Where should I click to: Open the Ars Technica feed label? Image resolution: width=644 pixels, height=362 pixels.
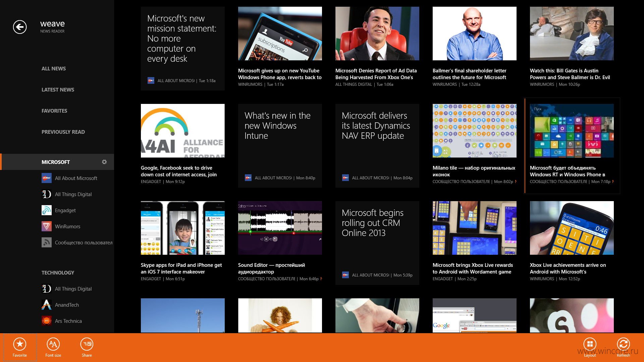(x=68, y=321)
